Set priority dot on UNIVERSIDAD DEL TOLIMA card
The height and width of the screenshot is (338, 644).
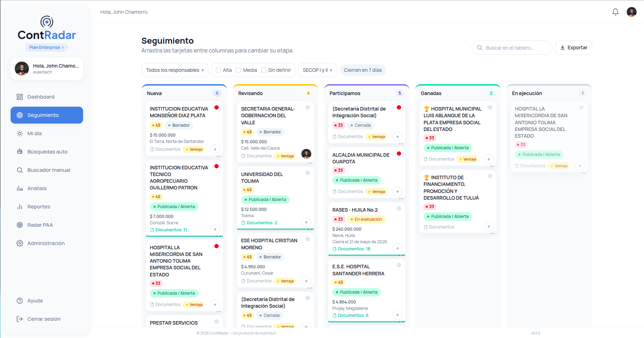308,173
